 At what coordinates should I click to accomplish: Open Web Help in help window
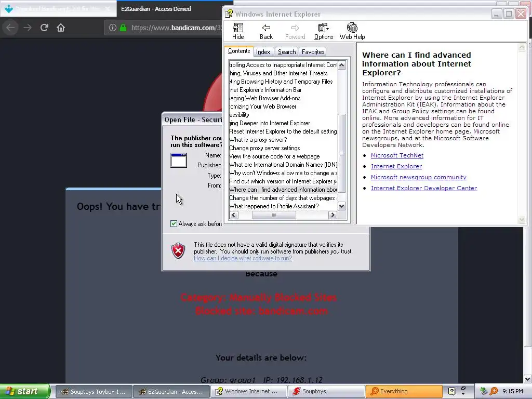(352, 31)
